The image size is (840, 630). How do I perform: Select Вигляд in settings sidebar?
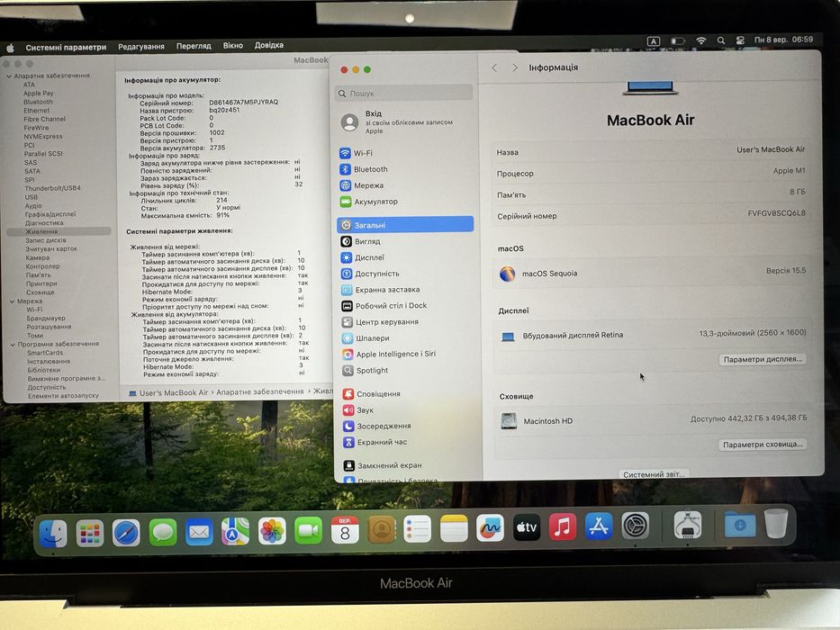click(x=405, y=241)
